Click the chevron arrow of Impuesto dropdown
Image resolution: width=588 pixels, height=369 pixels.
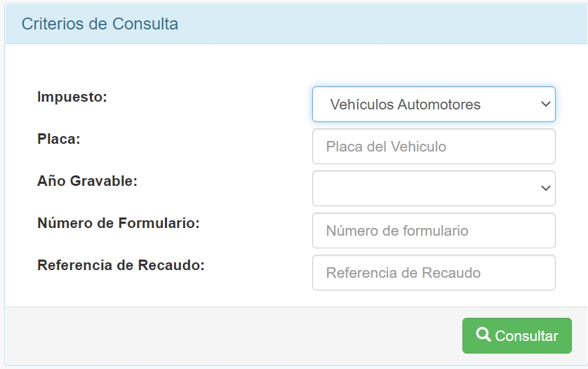[546, 105]
